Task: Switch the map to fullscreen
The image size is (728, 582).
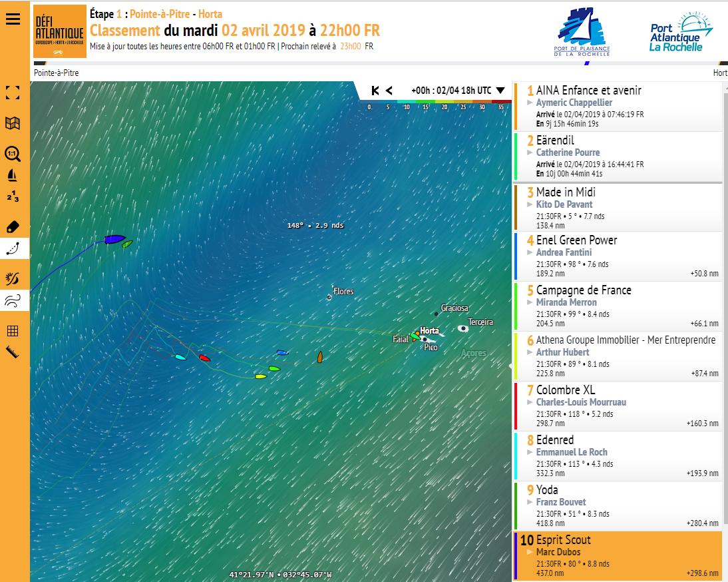Action: pos(13,93)
